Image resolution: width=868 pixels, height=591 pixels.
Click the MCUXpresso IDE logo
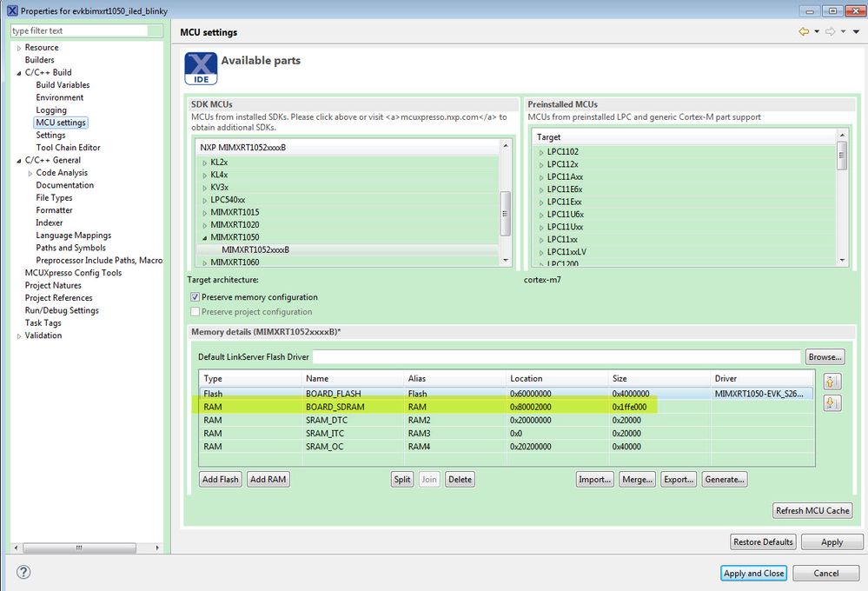[201, 69]
